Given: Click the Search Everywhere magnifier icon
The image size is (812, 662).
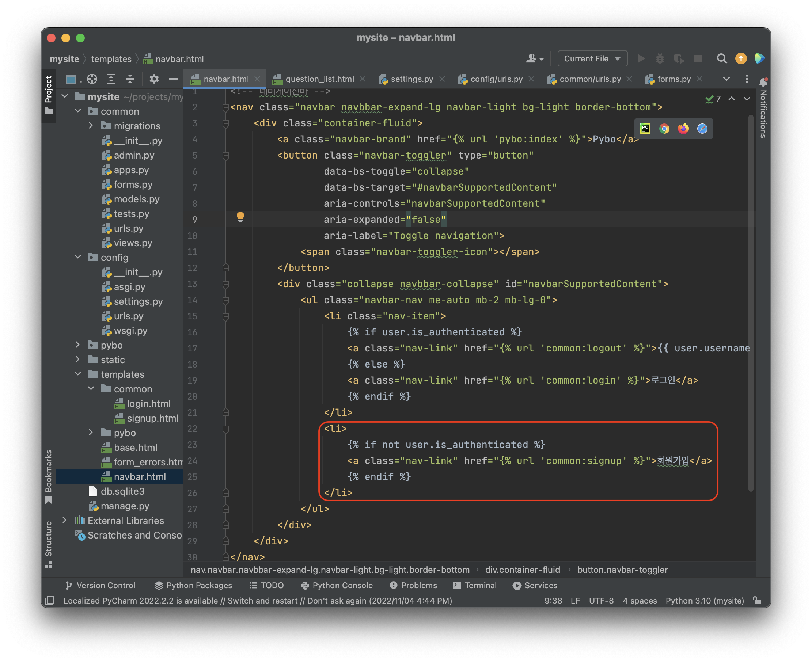Looking at the screenshot, I should pos(722,59).
